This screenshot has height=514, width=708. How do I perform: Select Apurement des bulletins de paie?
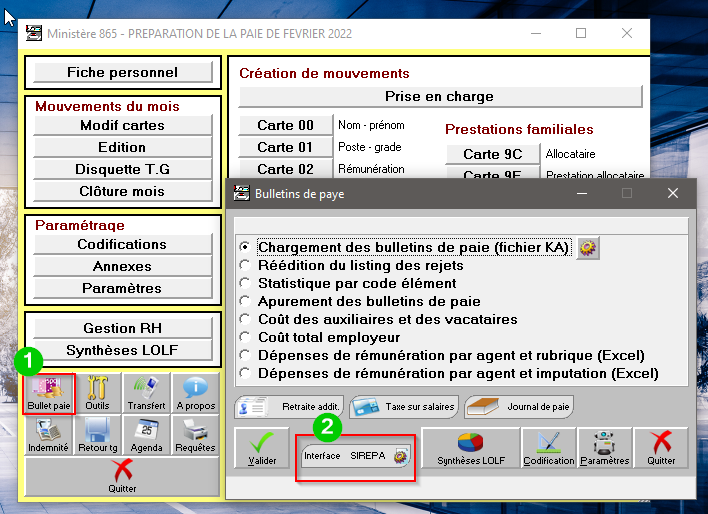pyautogui.click(x=244, y=301)
